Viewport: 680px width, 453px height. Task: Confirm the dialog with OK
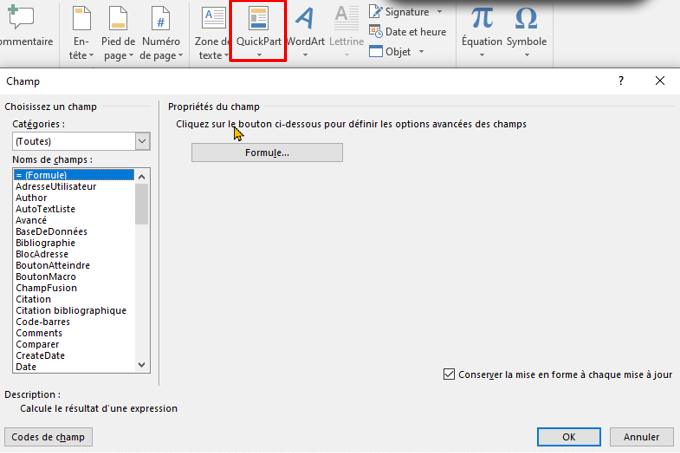point(569,437)
